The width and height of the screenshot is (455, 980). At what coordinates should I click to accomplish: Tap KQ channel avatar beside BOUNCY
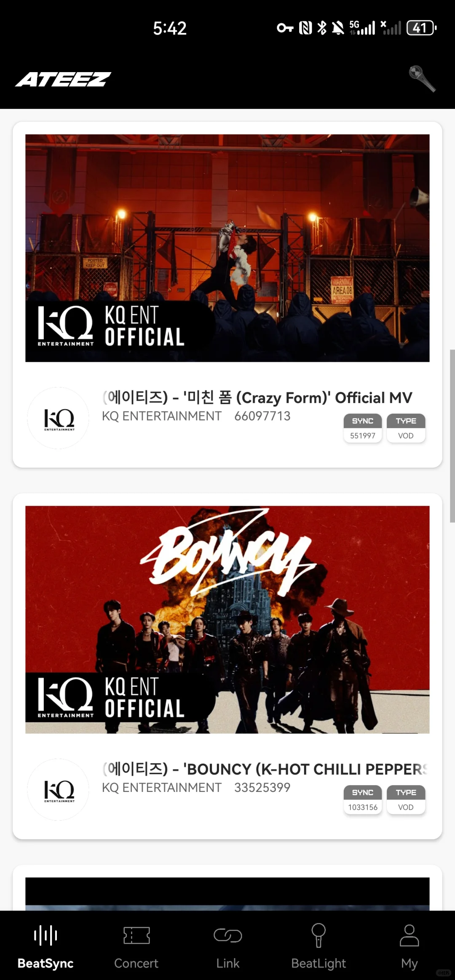click(58, 789)
